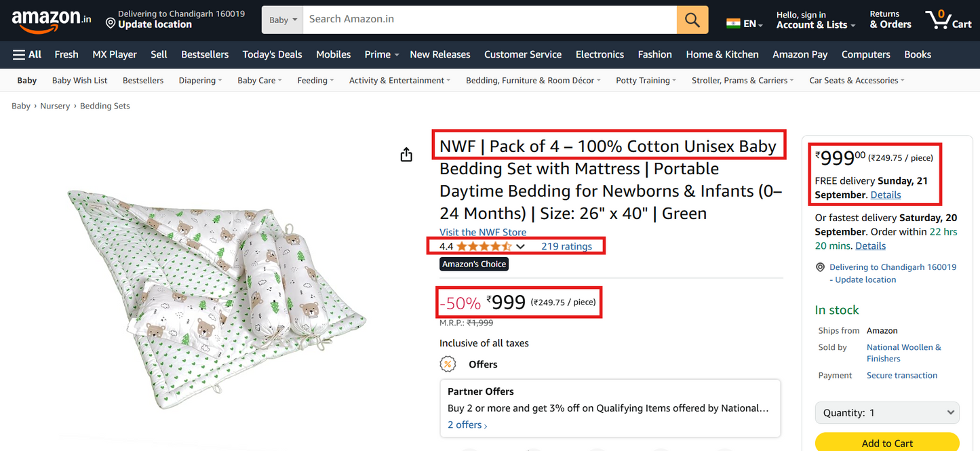The height and width of the screenshot is (451, 980).
Task: Go to the Baby Wish List tab
Action: click(x=79, y=81)
